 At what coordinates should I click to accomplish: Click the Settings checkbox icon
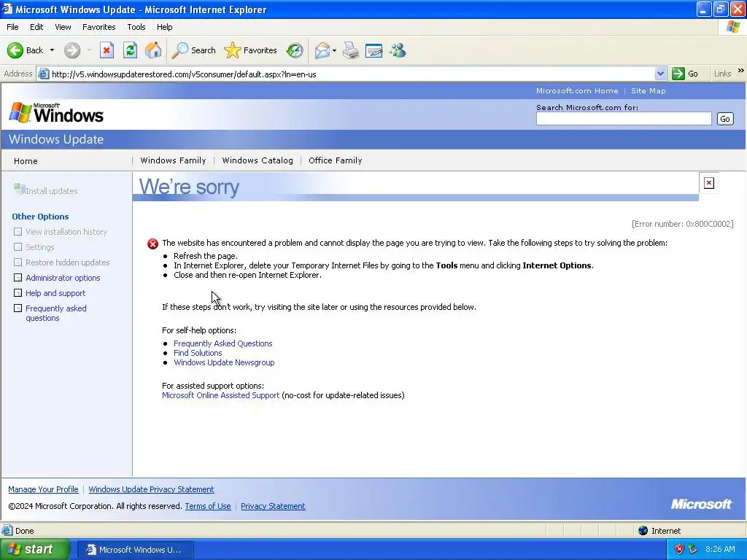point(18,246)
